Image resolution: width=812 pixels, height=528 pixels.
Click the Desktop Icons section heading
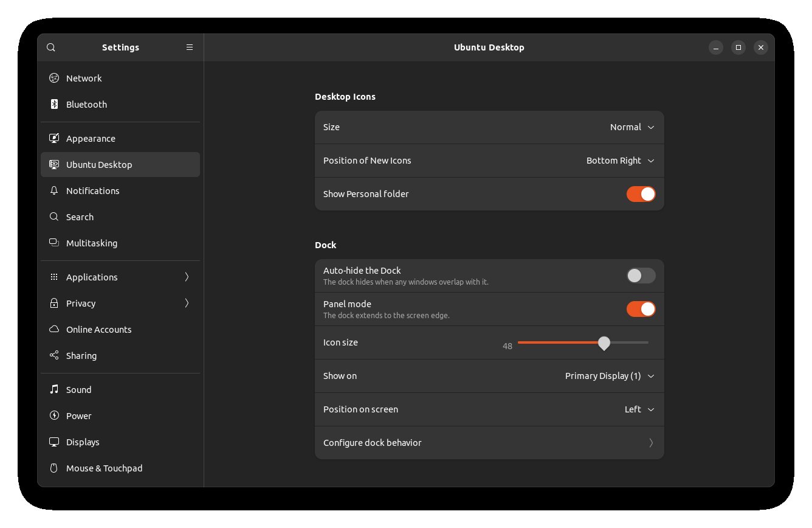[x=345, y=97]
